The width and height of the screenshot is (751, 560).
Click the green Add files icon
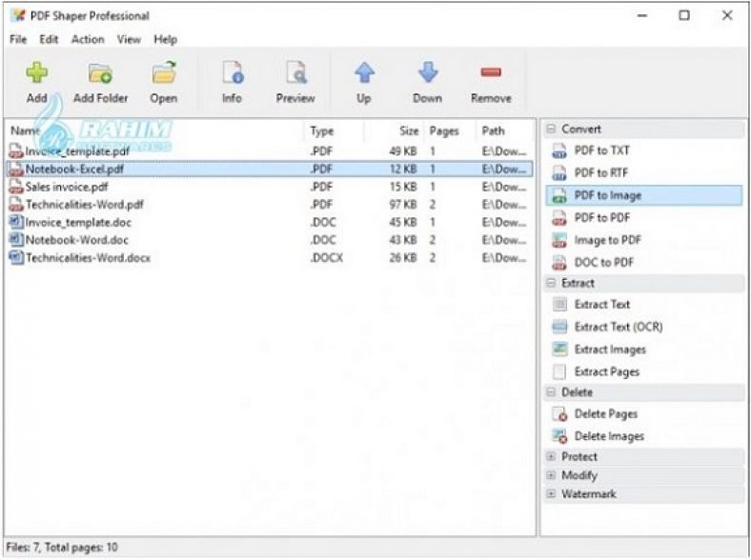[37, 72]
